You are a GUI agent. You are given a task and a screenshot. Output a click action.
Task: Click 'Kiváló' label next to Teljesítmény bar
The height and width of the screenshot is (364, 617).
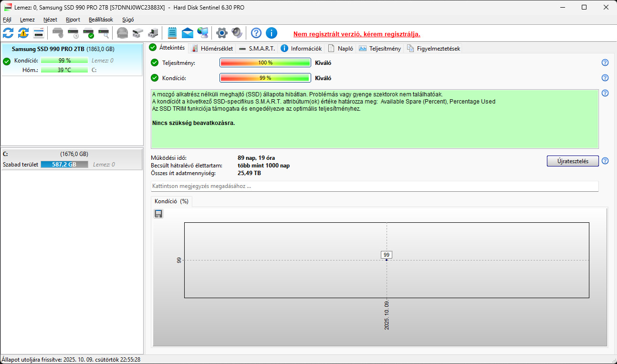click(x=323, y=62)
